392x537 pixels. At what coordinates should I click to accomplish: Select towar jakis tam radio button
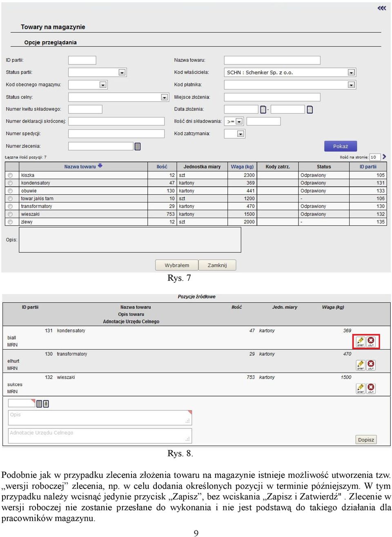point(10,198)
